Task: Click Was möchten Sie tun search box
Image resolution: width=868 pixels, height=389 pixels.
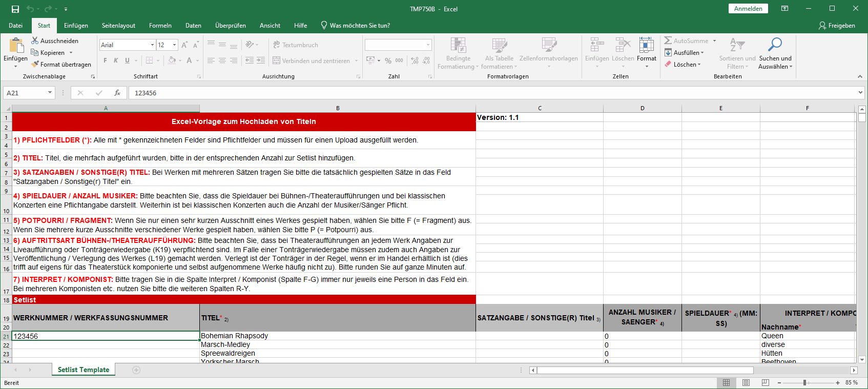Action: click(x=355, y=26)
